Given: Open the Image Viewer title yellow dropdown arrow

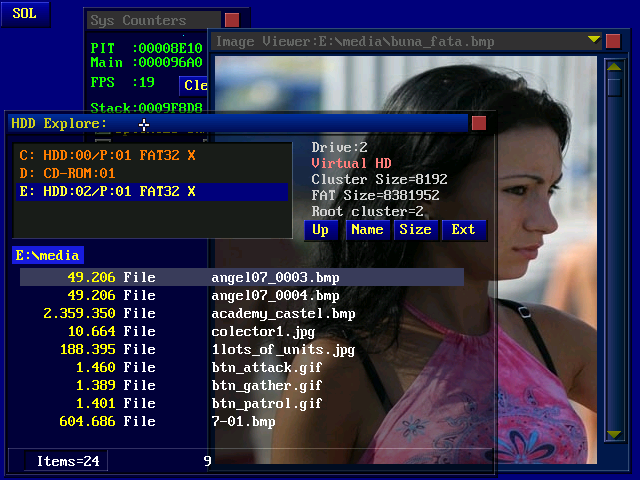Looking at the screenshot, I should 594,40.
